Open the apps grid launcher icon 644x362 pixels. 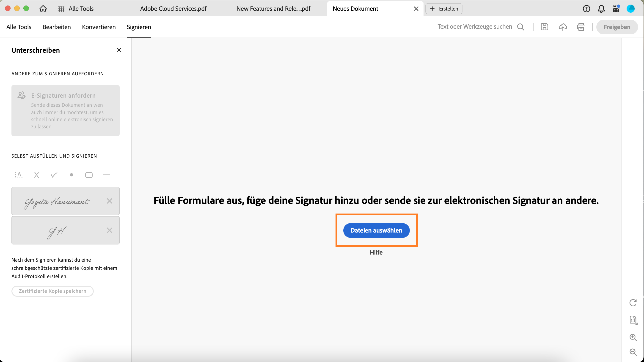[616, 9]
